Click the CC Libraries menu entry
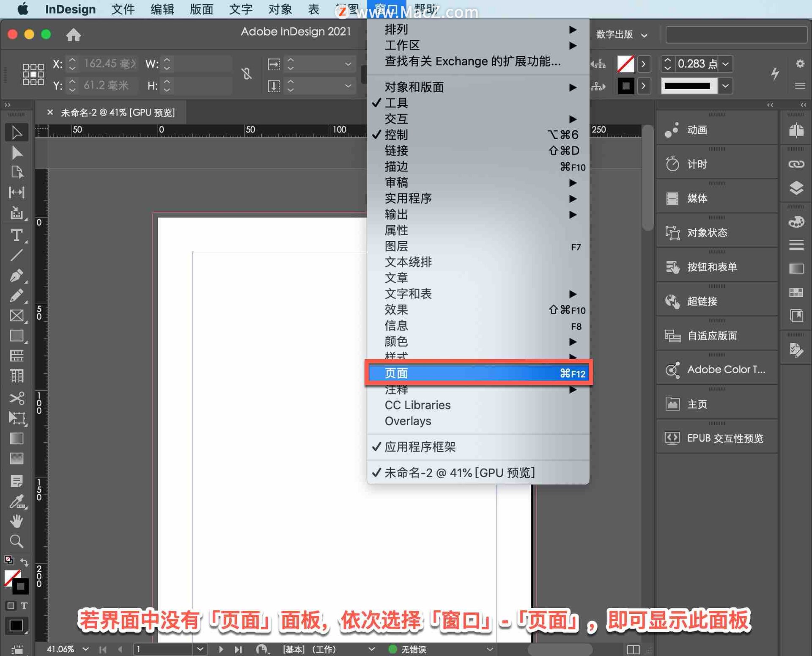Viewport: 812px width, 656px height. 417,405
